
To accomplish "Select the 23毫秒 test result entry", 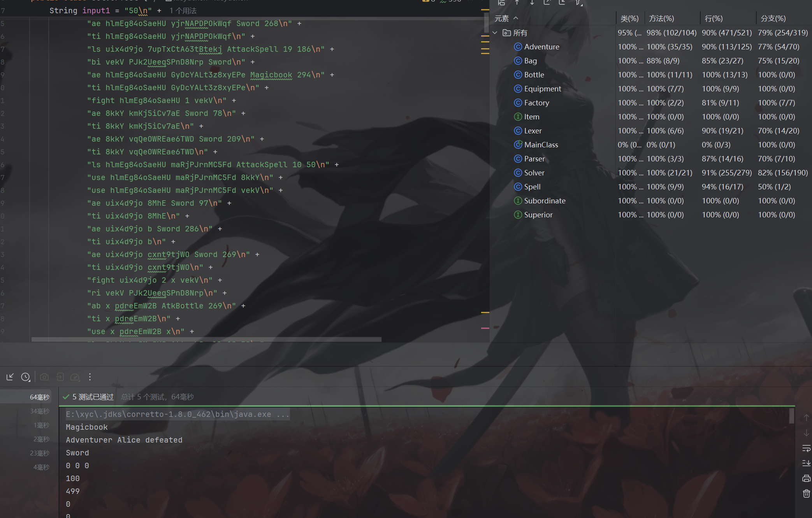I will [39, 453].
